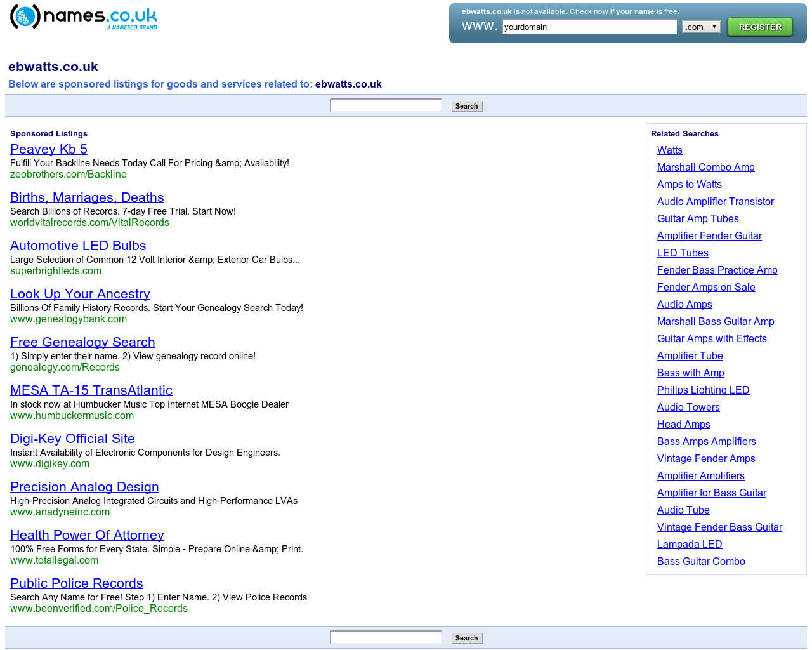Click www.digikey.com URL

coord(50,464)
